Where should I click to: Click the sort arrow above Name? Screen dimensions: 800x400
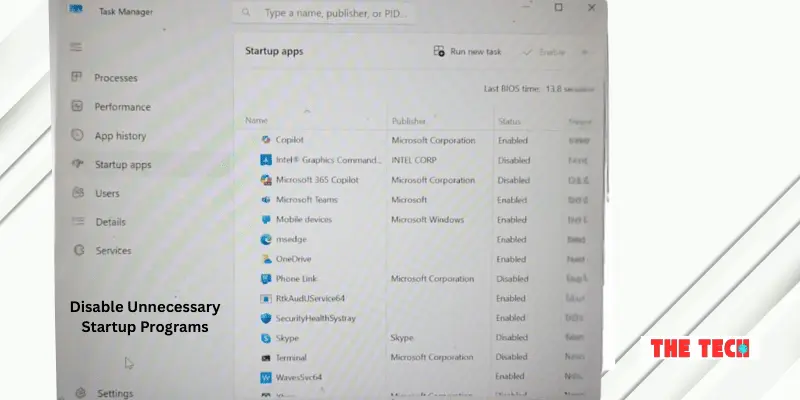(307, 111)
